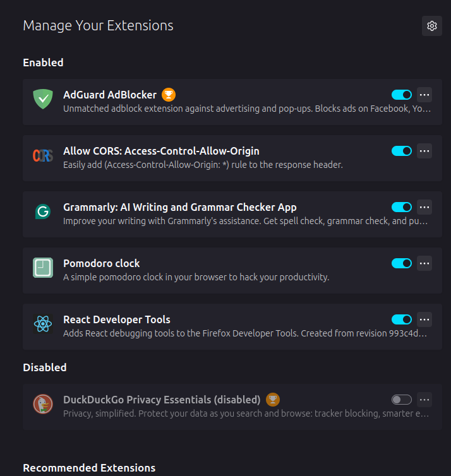Screen dimensions: 451x476
Task: Open the Pomodoro clock extension title
Action: (x=102, y=263)
